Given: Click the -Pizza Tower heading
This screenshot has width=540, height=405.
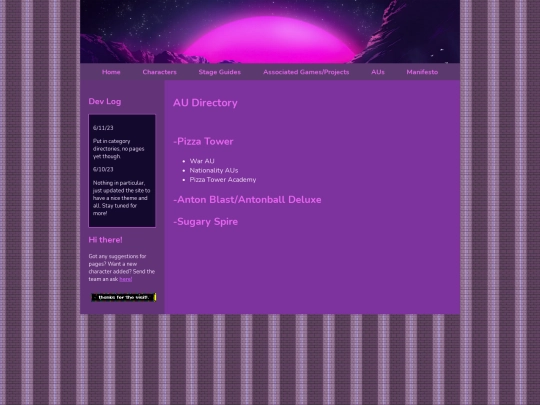Looking at the screenshot, I should (x=203, y=141).
